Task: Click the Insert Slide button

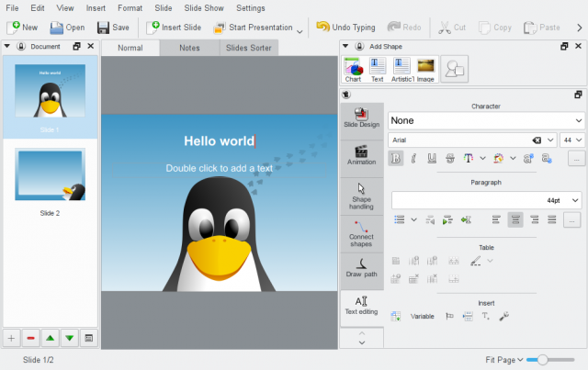Action: click(174, 28)
